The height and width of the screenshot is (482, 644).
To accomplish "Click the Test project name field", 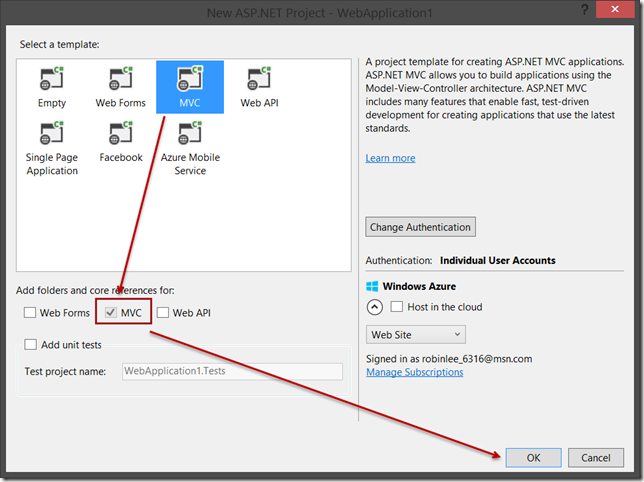I will [x=232, y=371].
